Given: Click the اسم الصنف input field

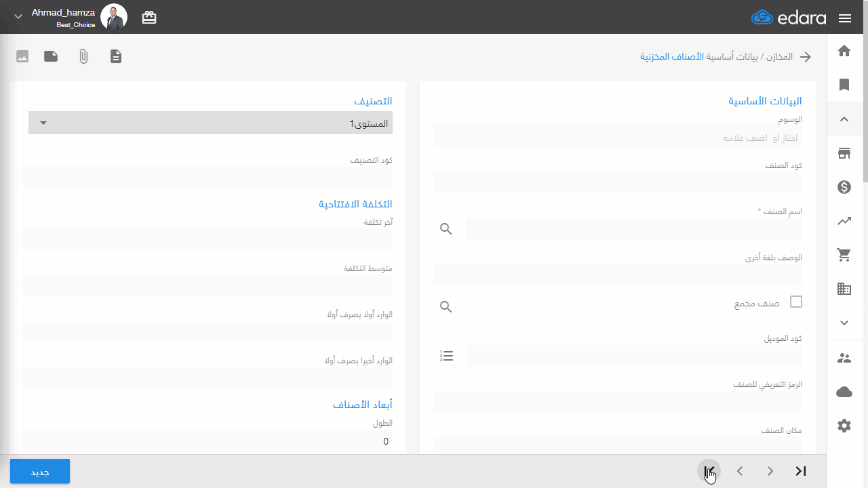Looking at the screenshot, I should click(633, 229).
